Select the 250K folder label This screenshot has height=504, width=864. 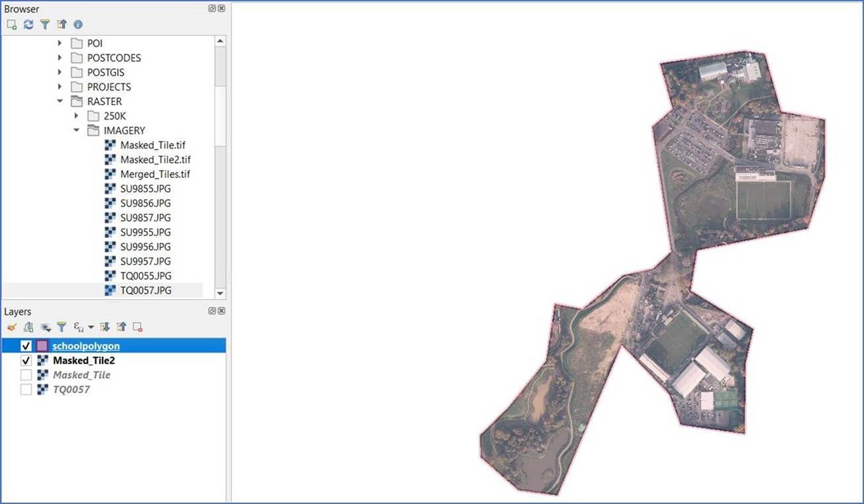tap(115, 116)
